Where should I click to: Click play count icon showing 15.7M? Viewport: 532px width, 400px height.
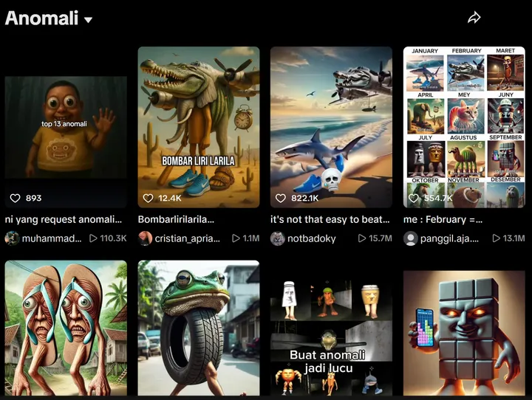pyautogui.click(x=362, y=238)
